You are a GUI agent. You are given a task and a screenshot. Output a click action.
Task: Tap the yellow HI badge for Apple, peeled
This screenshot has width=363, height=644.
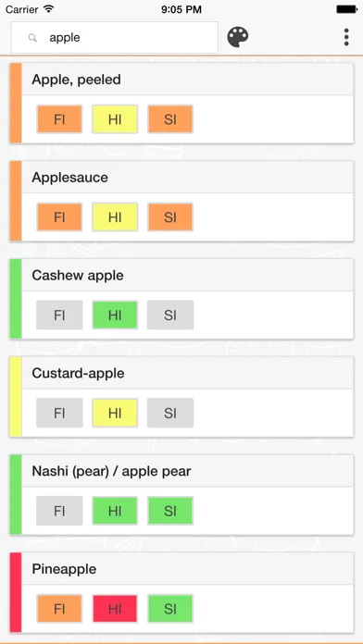(115, 119)
